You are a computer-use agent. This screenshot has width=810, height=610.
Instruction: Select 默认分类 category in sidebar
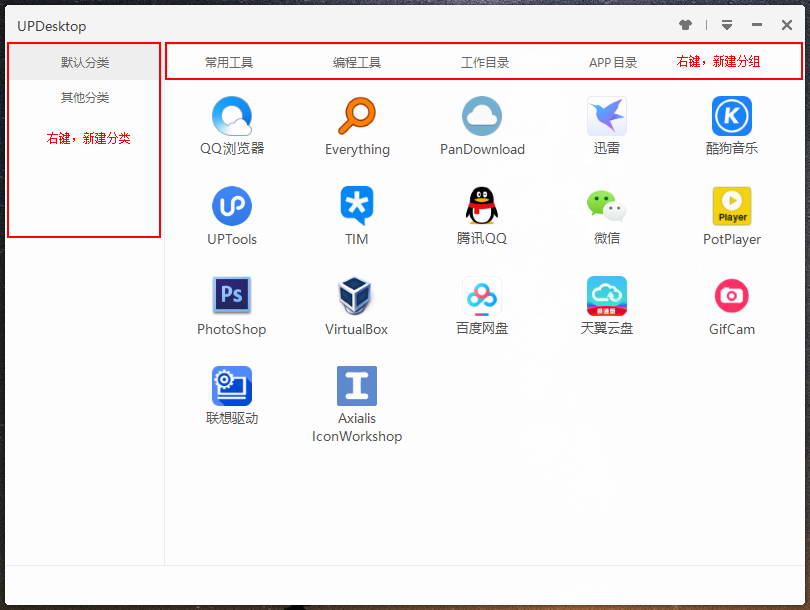85,62
